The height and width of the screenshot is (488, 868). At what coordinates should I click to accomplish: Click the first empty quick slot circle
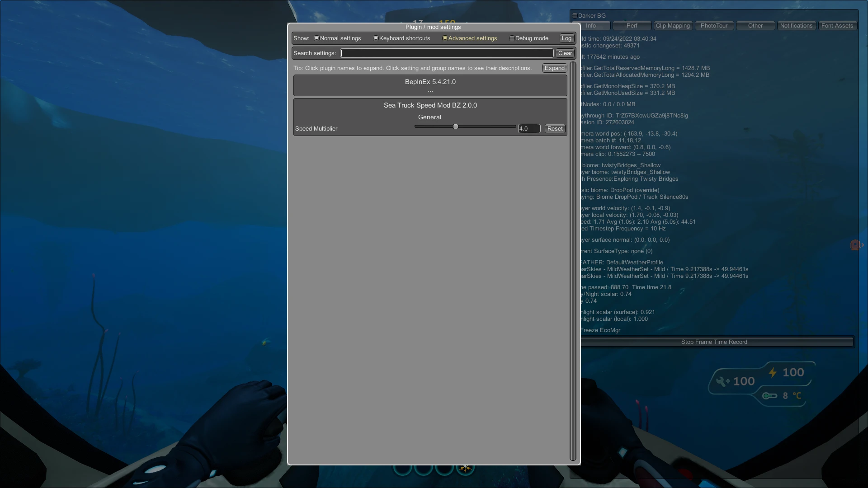click(402, 470)
